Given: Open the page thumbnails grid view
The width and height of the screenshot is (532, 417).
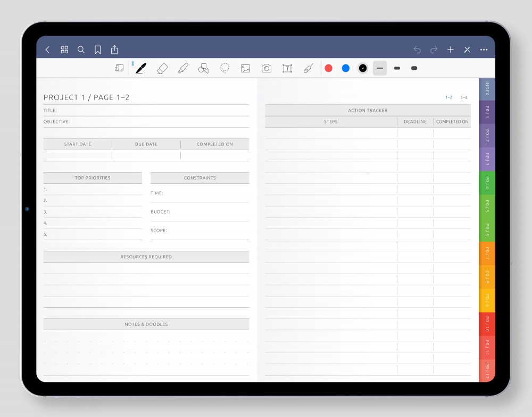Looking at the screenshot, I should pyautogui.click(x=64, y=50).
